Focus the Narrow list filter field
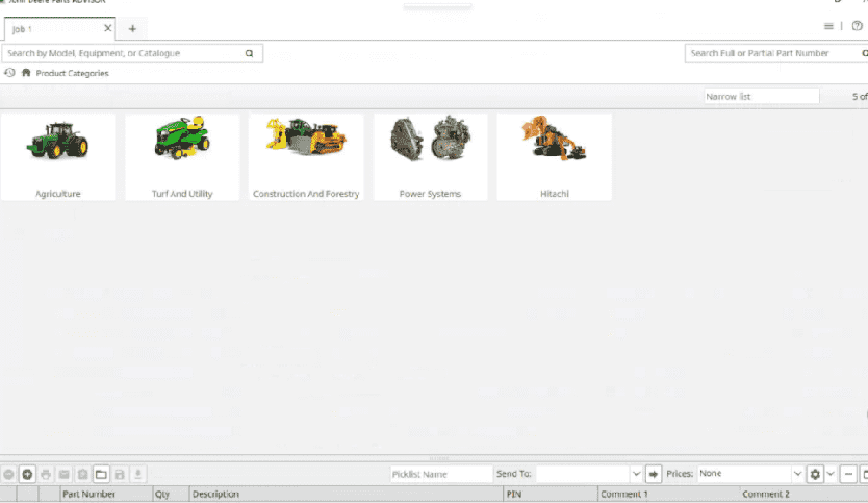868x503 pixels. tap(762, 96)
